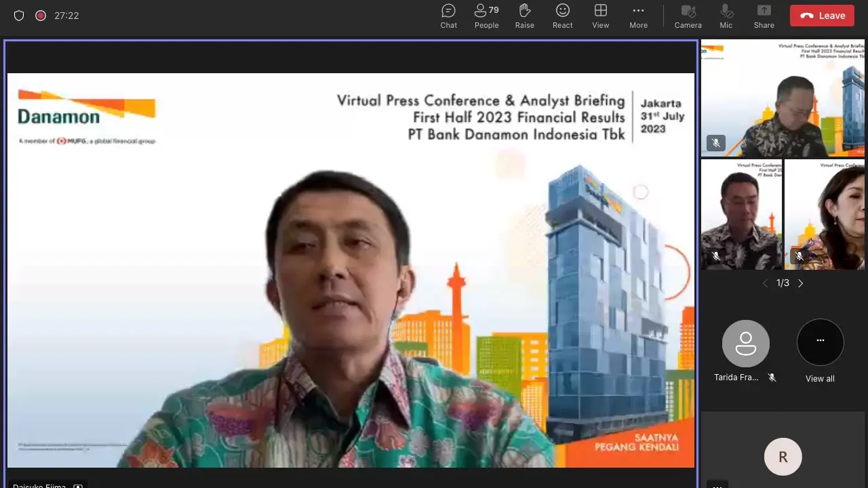Screen dimensions: 868x488
Task: Open the shield privacy icon
Action: click(x=19, y=16)
